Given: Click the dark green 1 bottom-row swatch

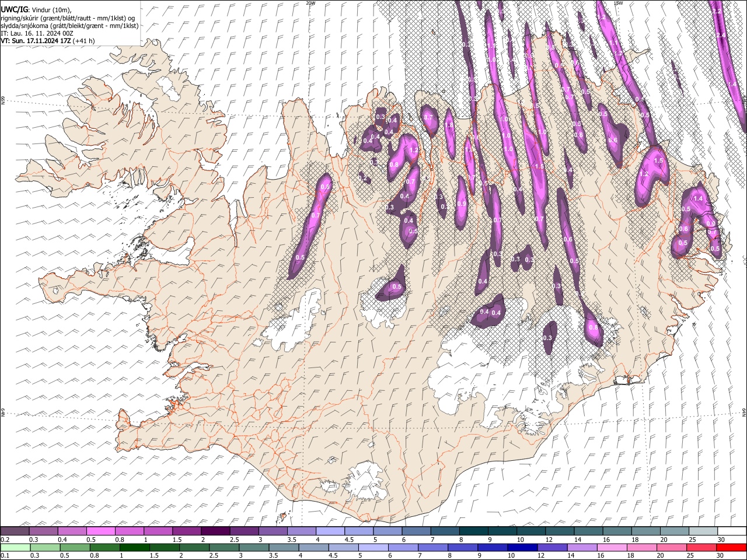Looking at the screenshot, I should click(134, 547).
